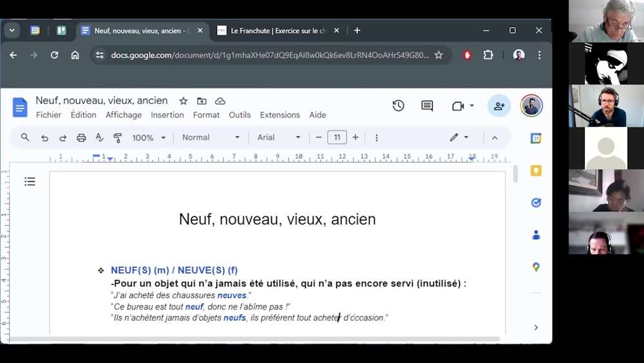The height and width of the screenshot is (363, 644).
Task: View site information icon in address bar
Action: (99, 55)
